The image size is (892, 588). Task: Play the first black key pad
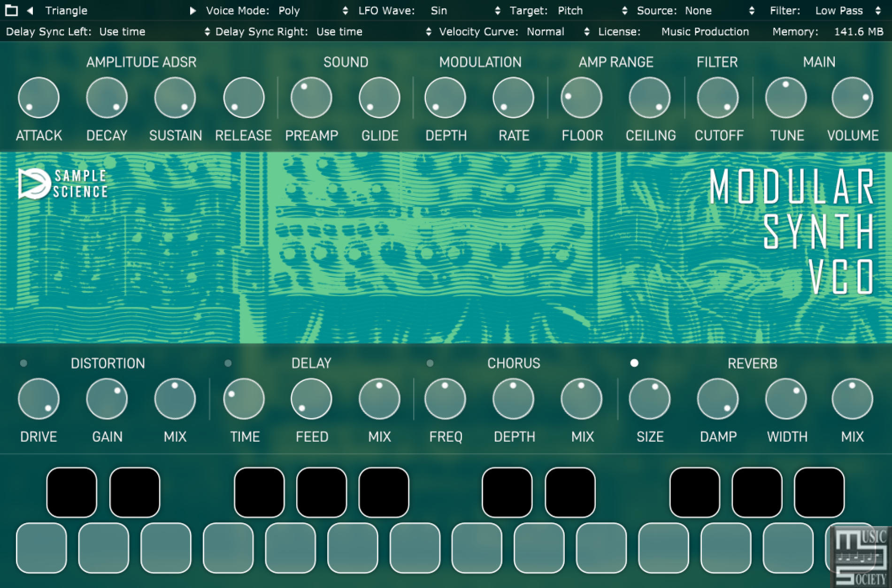[x=72, y=492]
